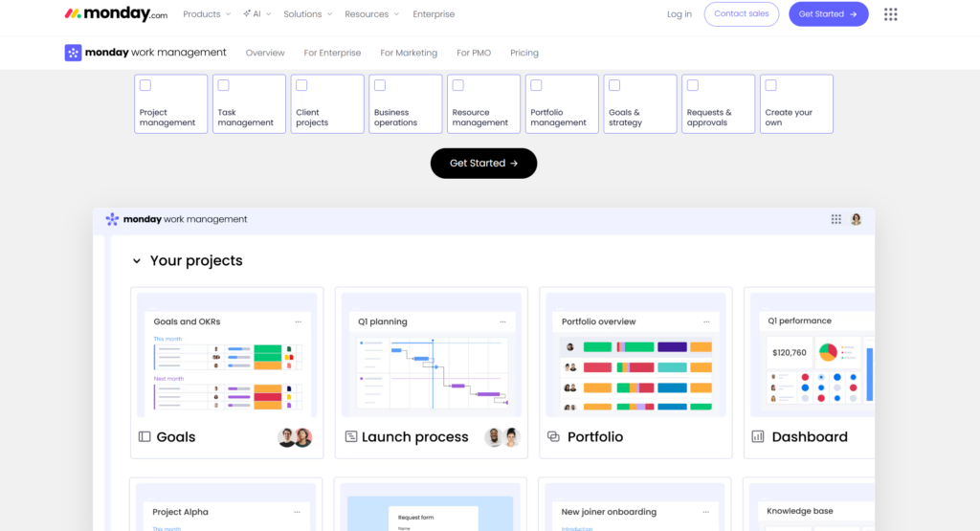
Task: Check the Project management checkbox
Action: click(x=145, y=85)
